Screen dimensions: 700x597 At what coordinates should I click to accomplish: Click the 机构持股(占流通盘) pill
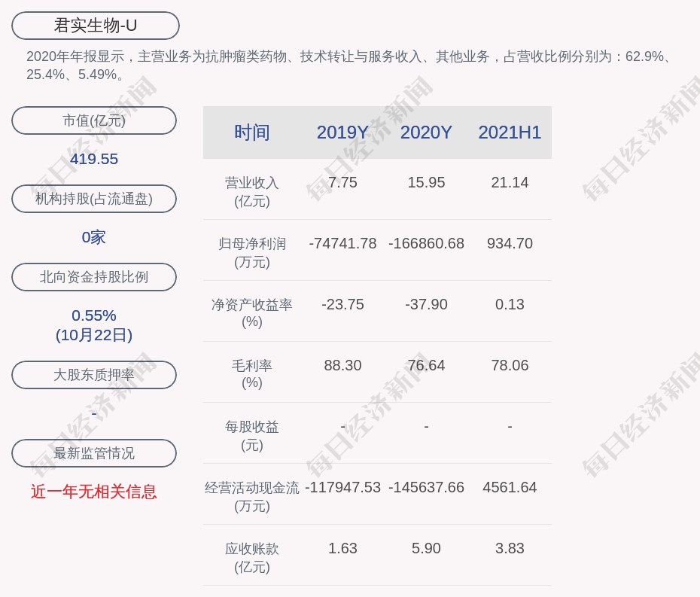pyautogui.click(x=94, y=199)
